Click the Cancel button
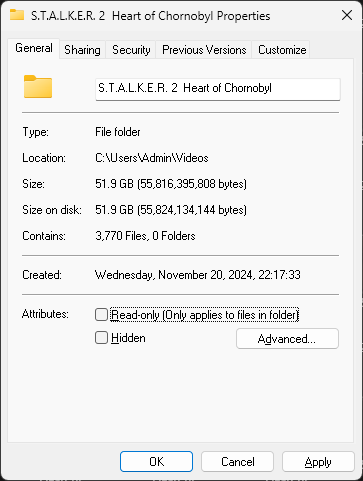Screen dimensions: 363x481 click(238, 462)
